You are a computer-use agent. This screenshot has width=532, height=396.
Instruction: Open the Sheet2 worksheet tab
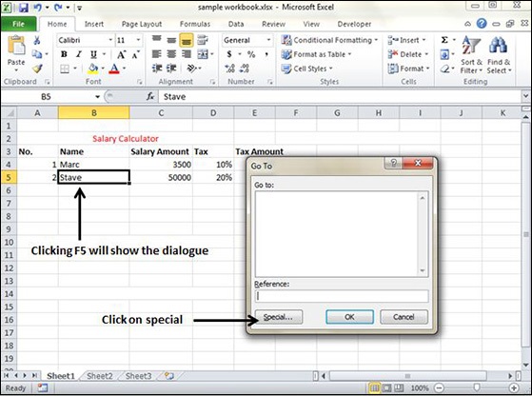[99, 376]
